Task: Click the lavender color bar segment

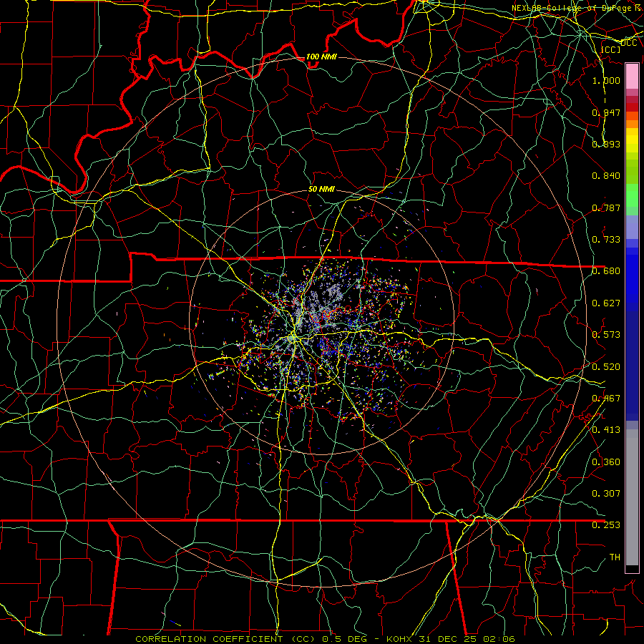Action: (x=632, y=228)
